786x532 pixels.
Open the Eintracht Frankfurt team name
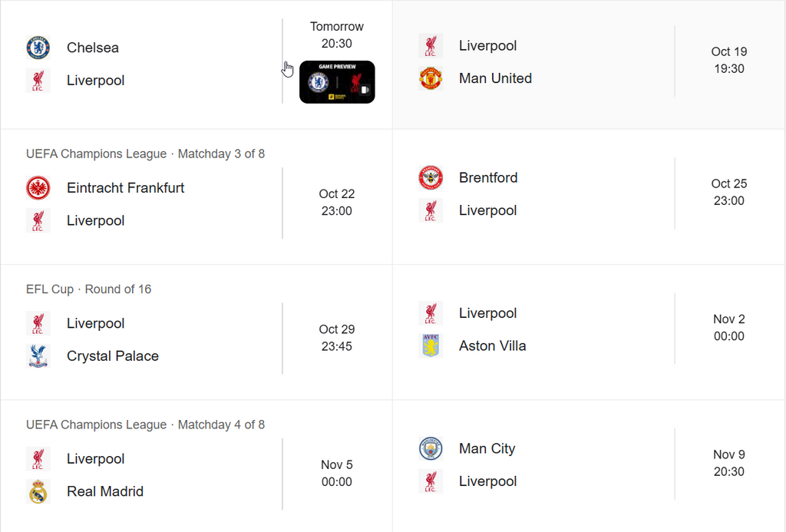(126, 188)
